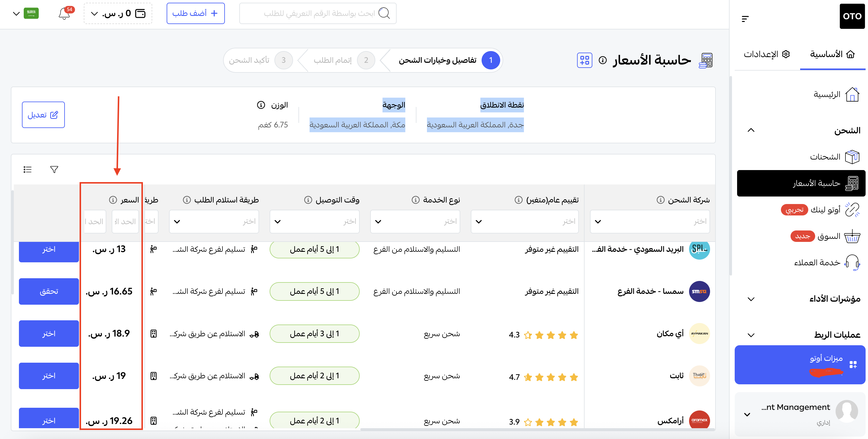Screen dimensions: 868x439
Task: Click info icon on نوع الخدمة column
Action: coord(416,200)
